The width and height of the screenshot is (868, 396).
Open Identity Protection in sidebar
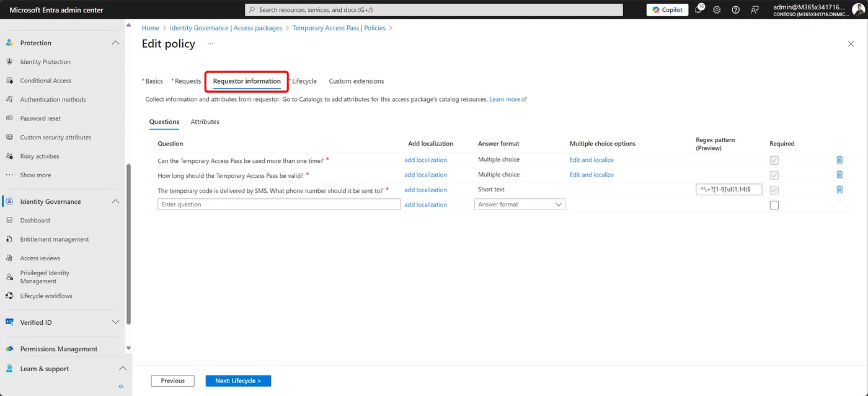[45, 62]
